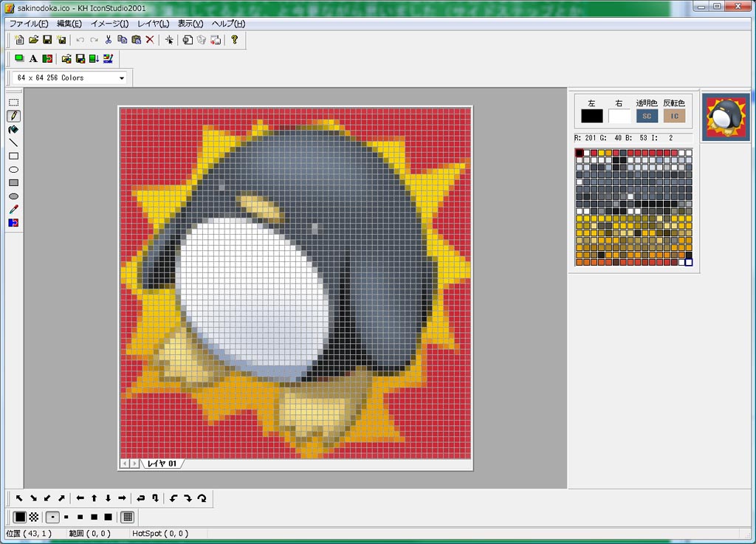756x544 pixels.
Task: Open an icon file from folder
Action: coord(33,40)
